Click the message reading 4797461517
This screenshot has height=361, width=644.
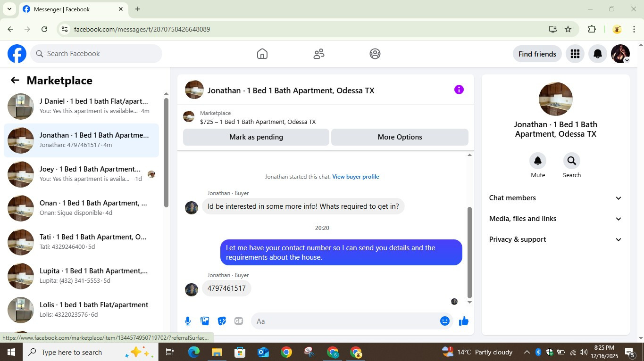coord(226,288)
